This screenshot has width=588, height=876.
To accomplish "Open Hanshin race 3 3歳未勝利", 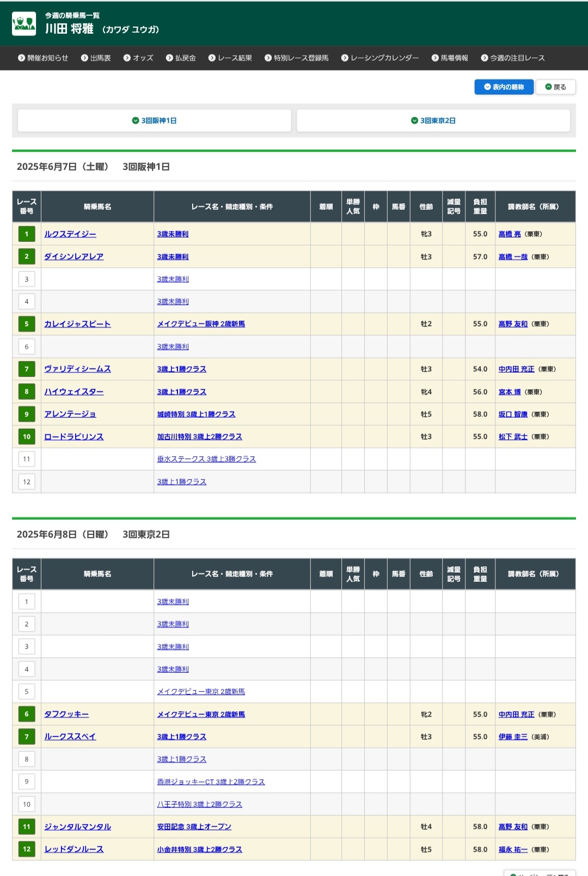I will (173, 279).
